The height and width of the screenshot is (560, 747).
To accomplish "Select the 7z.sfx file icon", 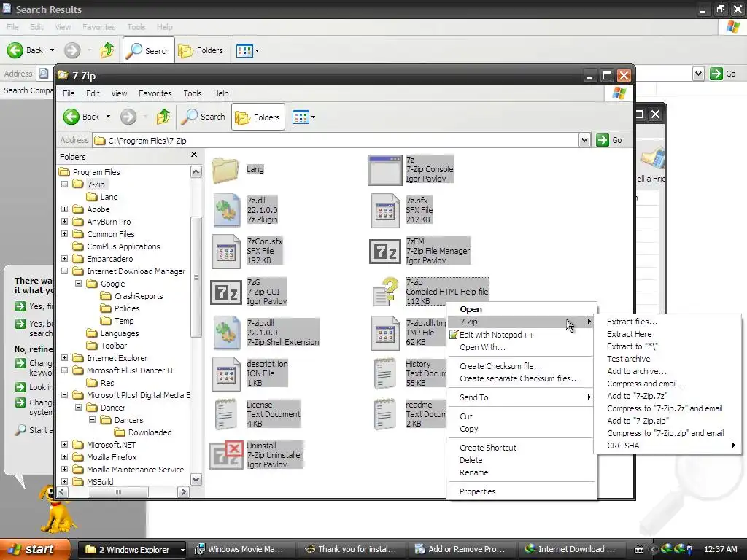I will 385,210.
